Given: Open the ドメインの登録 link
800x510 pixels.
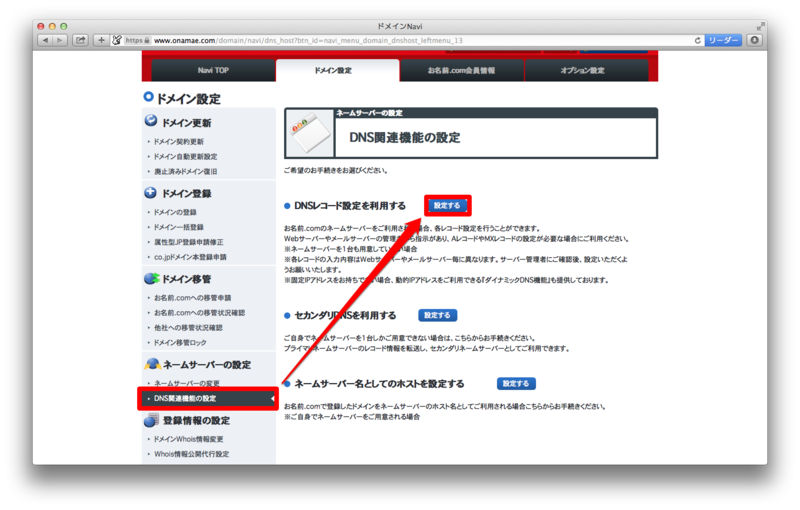Looking at the screenshot, I should pyautogui.click(x=175, y=212).
